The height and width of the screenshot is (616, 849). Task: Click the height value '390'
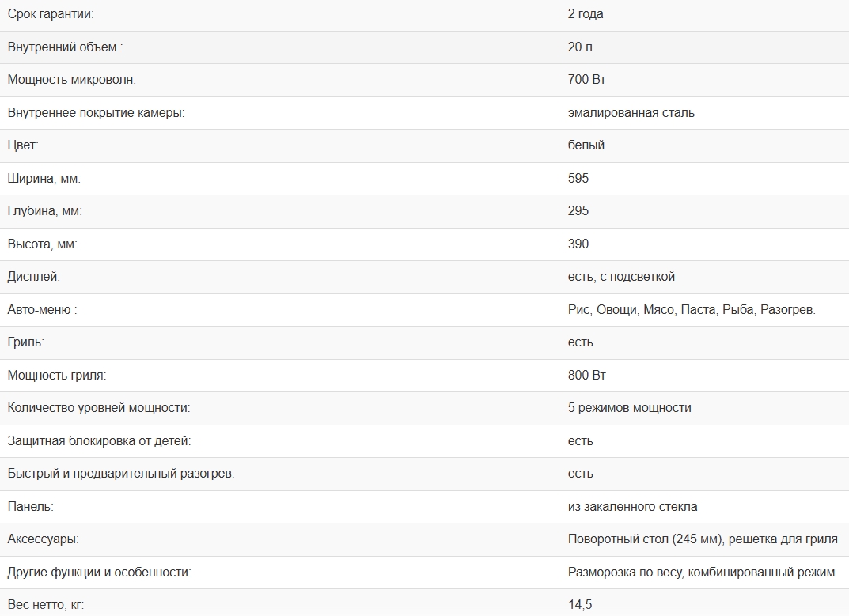[578, 244]
